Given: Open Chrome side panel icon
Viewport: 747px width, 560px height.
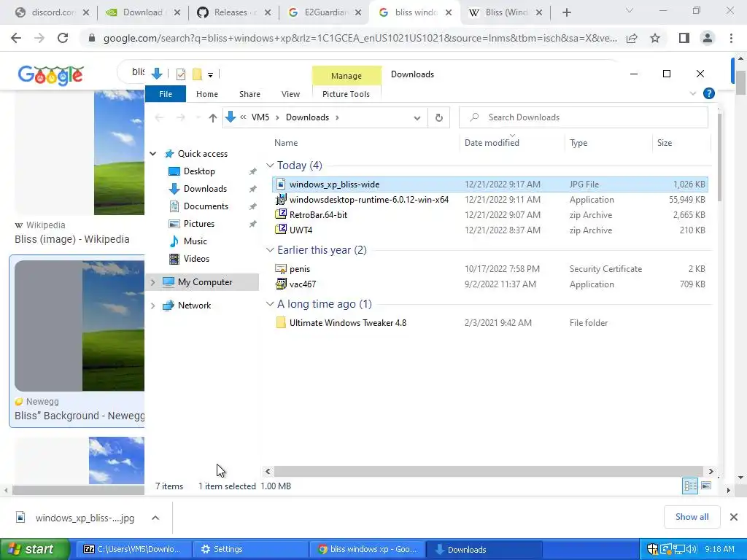Looking at the screenshot, I should [684, 38].
